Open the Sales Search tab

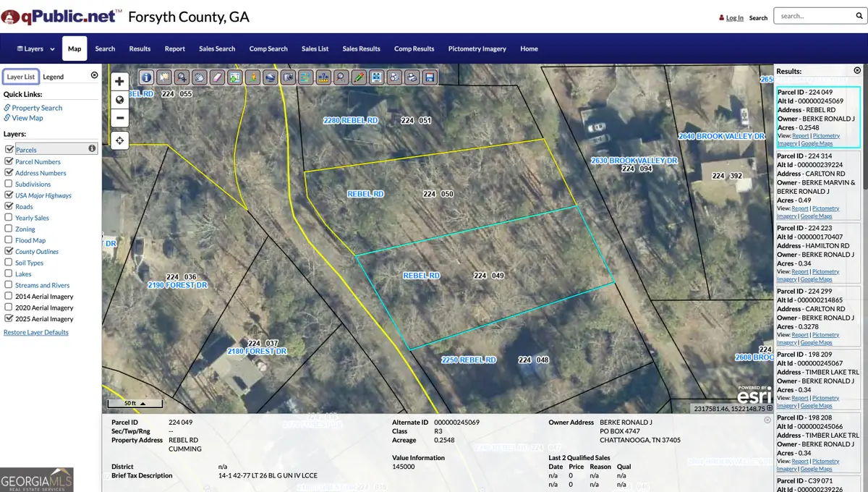coord(217,49)
